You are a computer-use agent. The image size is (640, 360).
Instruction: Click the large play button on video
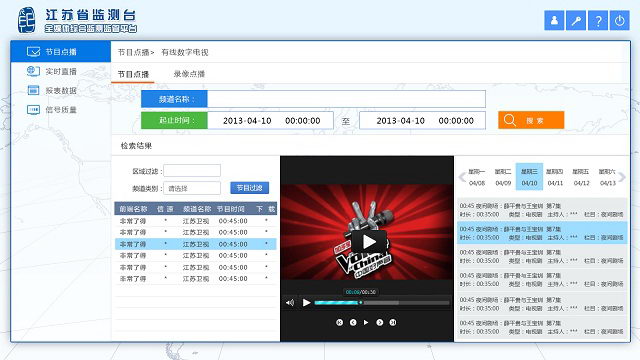(x=369, y=242)
